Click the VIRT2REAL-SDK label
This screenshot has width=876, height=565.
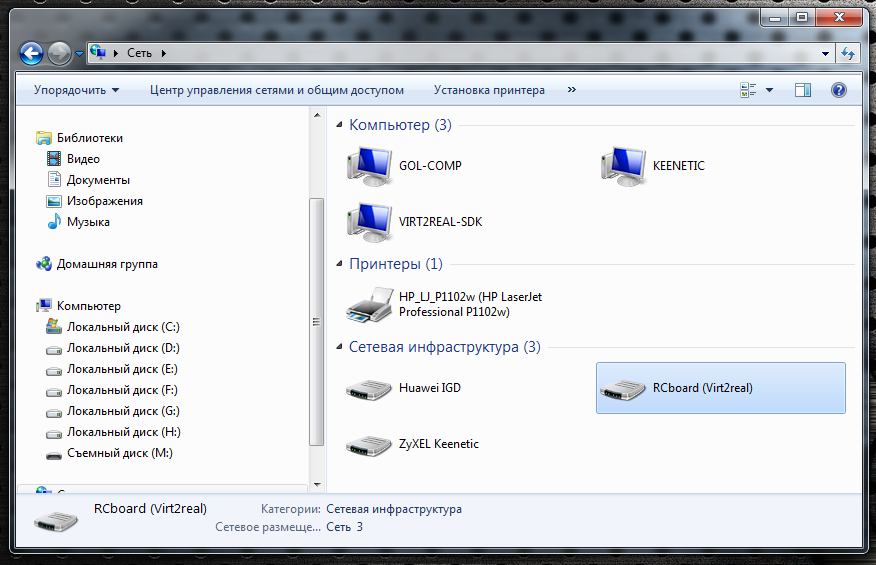click(440, 222)
